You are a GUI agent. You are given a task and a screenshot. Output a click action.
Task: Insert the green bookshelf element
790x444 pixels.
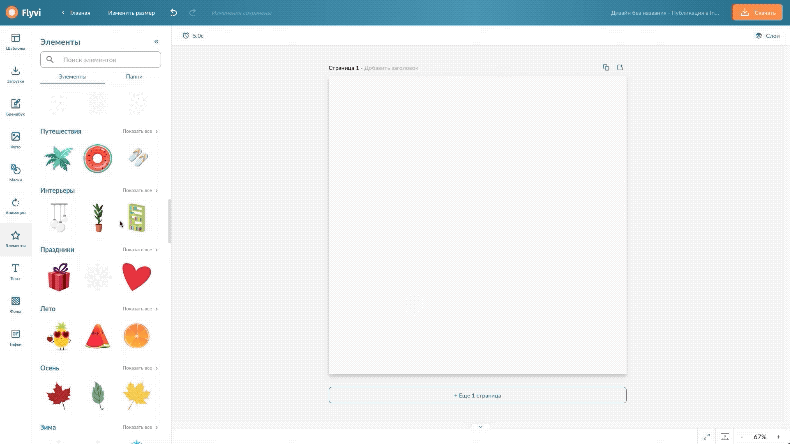pyautogui.click(x=137, y=218)
